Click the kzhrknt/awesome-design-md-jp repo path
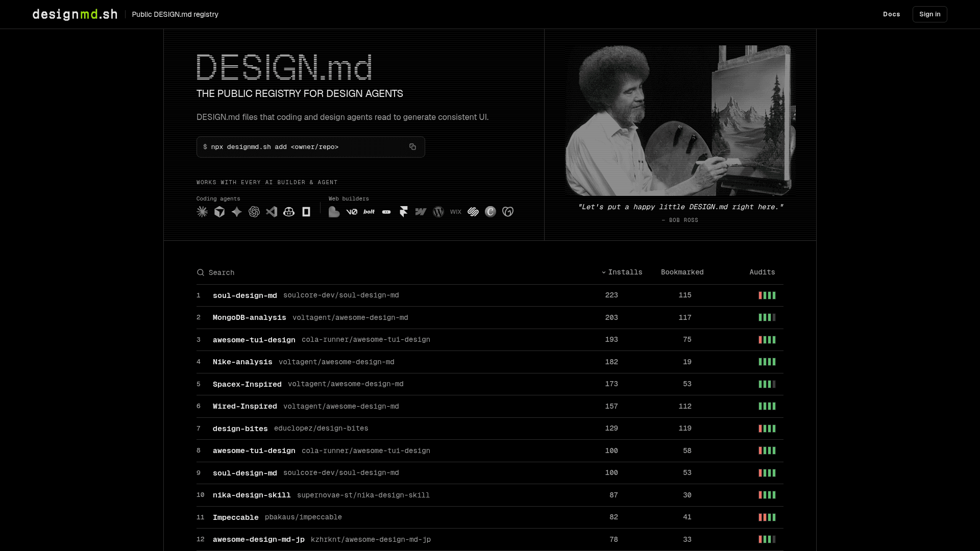Image resolution: width=980 pixels, height=551 pixels. pyautogui.click(x=371, y=539)
